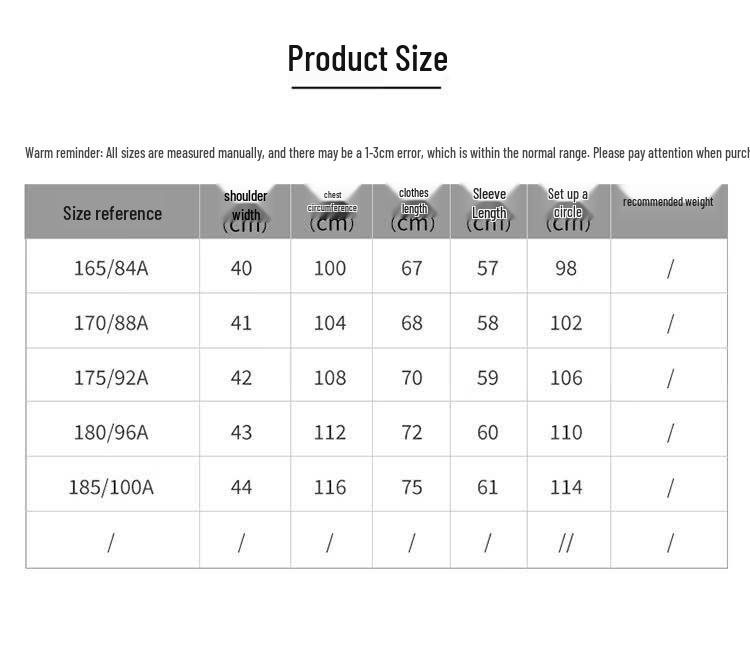Click the chest circumference column header

pyautogui.click(x=332, y=211)
